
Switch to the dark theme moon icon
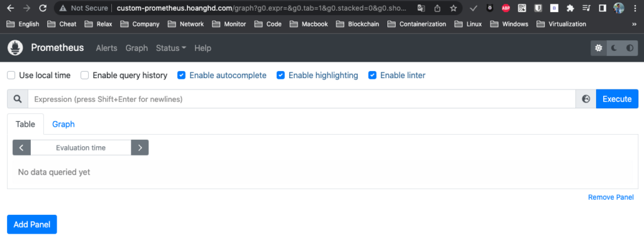tap(614, 48)
